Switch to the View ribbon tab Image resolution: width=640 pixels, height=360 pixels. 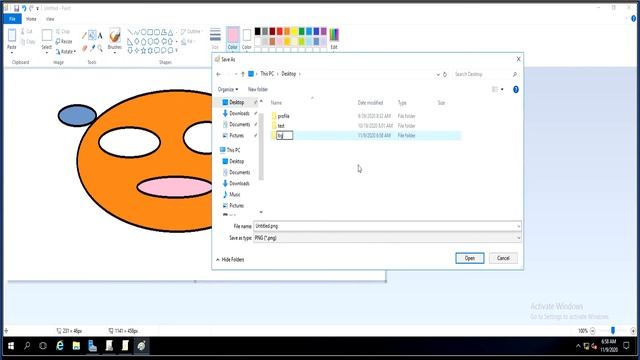click(x=50, y=19)
